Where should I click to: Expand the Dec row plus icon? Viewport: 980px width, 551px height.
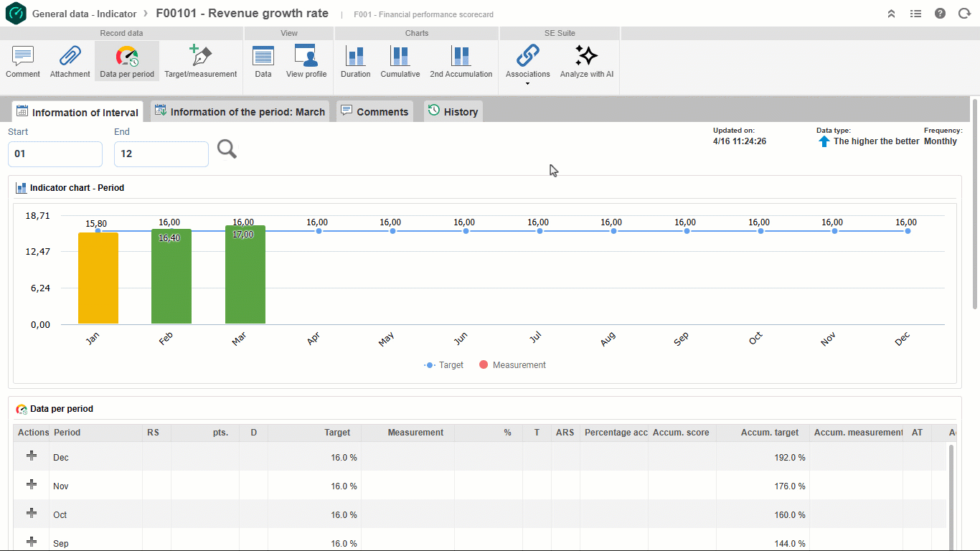[32, 456]
